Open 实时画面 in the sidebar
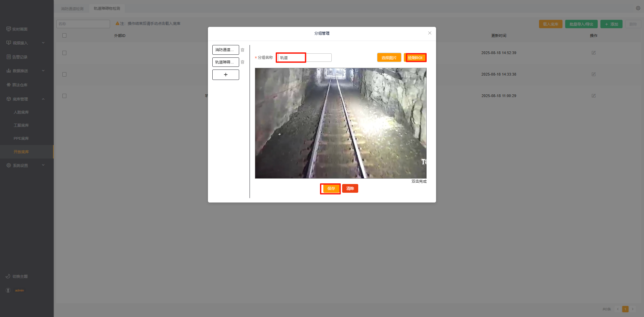Screen dimensions: 644x317 [20, 29]
